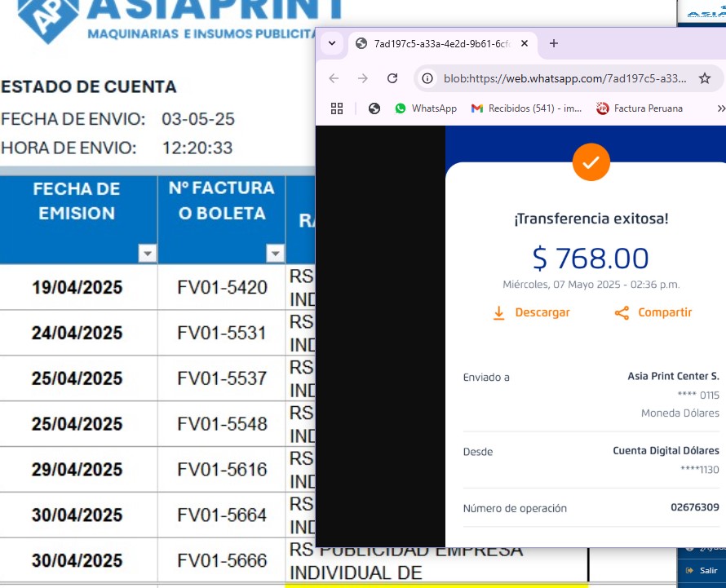Open the Gmail Recibidos bookmark
This screenshot has height=588, width=726.
coord(526,108)
